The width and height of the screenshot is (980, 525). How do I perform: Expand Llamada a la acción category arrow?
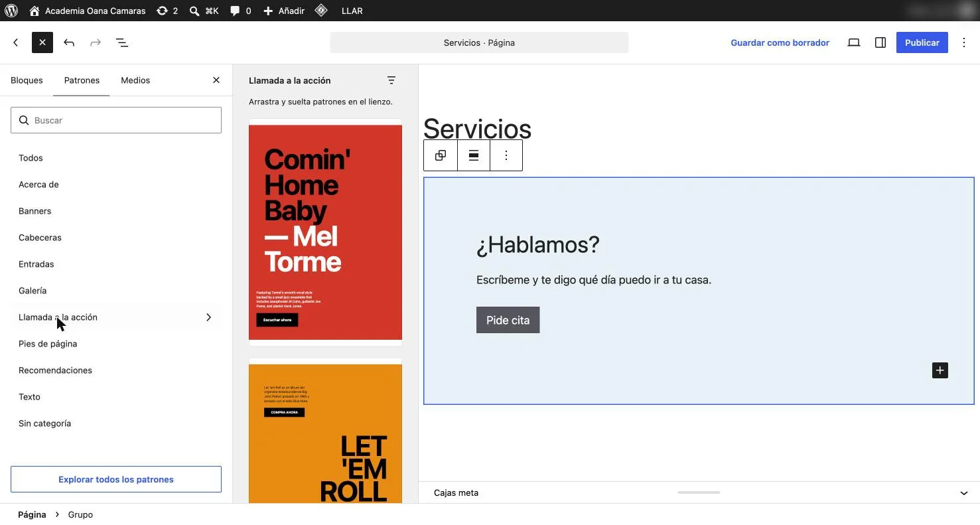(209, 317)
